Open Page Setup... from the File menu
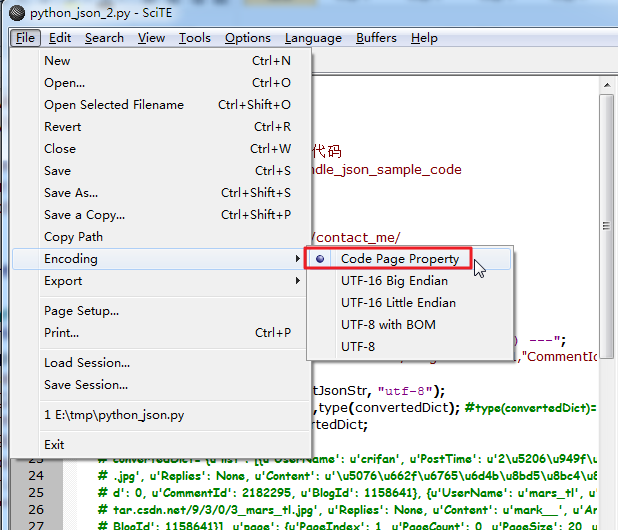618x530 pixels. coord(160,311)
